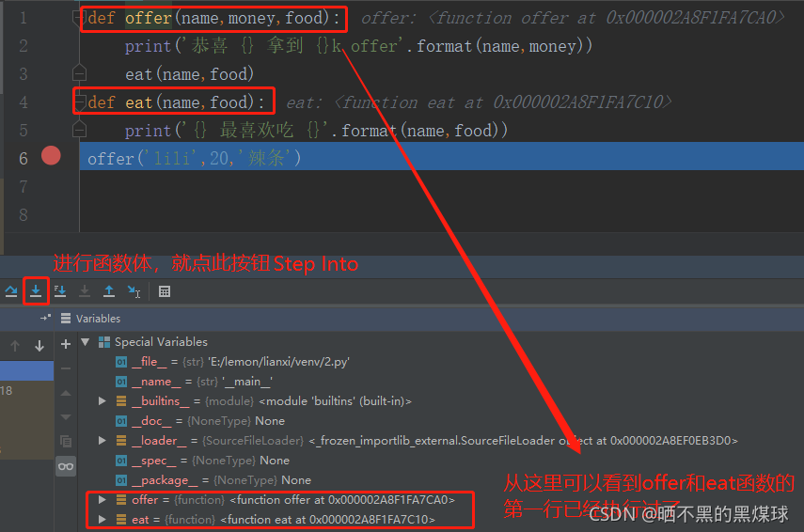Toggle the glasses watches view button
The height and width of the screenshot is (532, 804).
point(66,466)
